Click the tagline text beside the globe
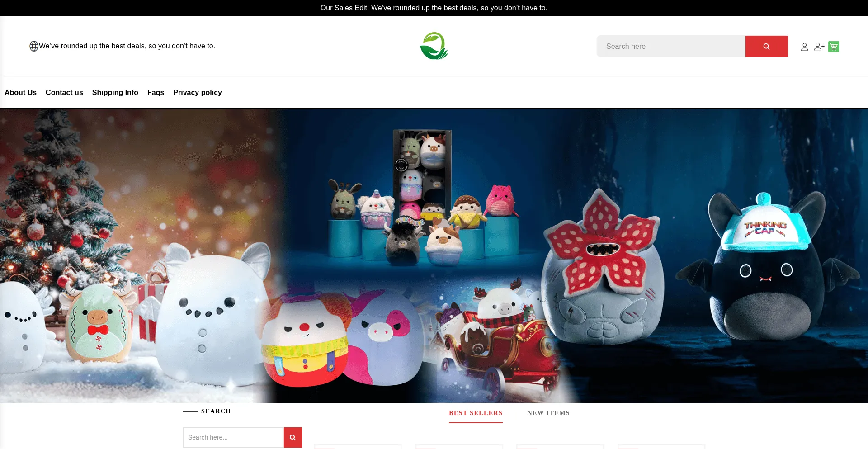This screenshot has width=868, height=449. coord(127,46)
